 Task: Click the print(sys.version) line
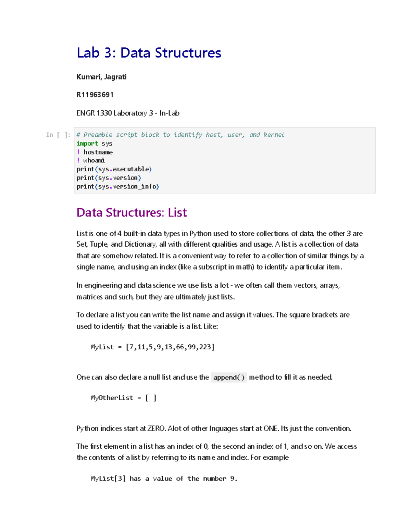pyautogui.click(x=109, y=178)
